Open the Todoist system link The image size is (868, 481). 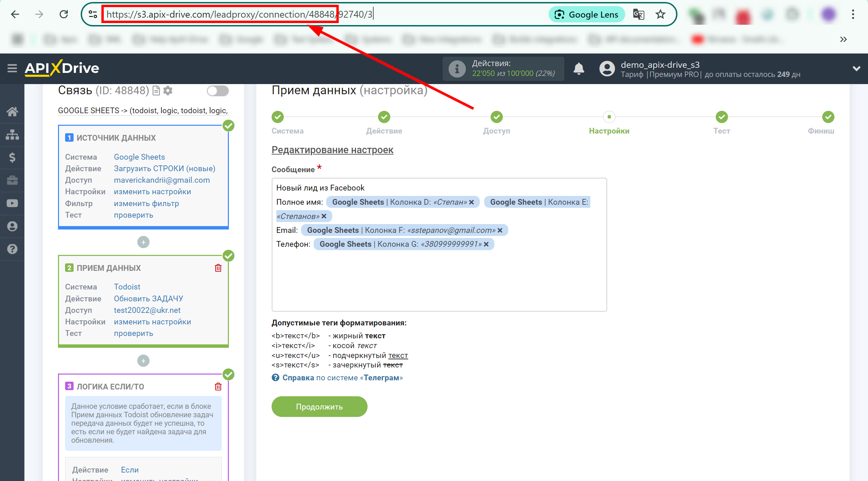(x=127, y=287)
